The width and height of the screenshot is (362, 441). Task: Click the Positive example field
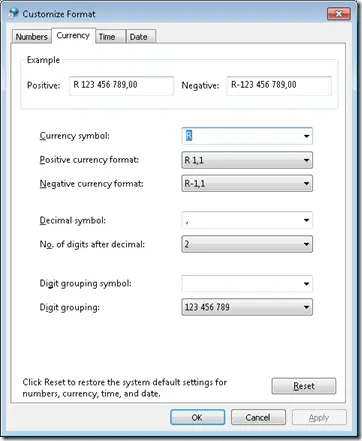click(x=121, y=86)
